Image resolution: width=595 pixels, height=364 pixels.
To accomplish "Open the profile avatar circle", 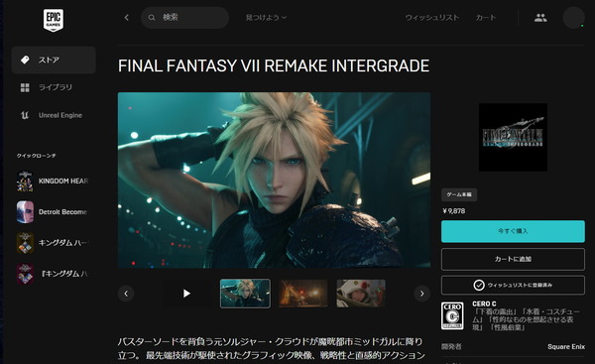I will point(573,18).
